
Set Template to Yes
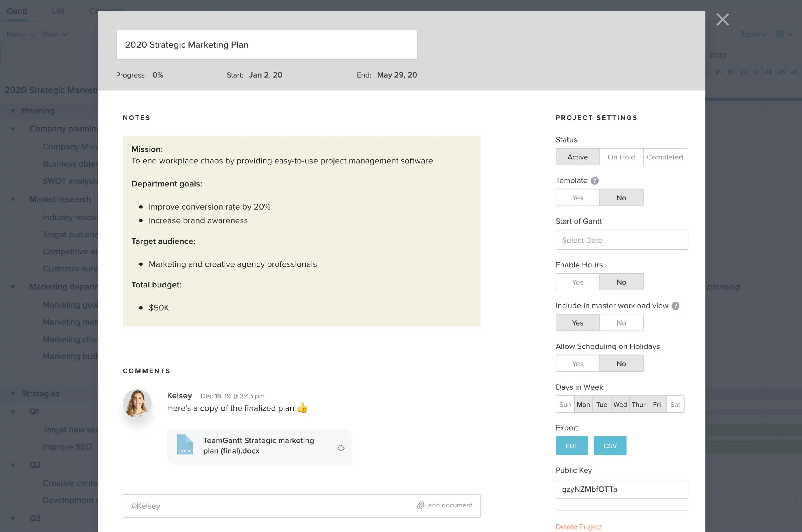(577, 198)
